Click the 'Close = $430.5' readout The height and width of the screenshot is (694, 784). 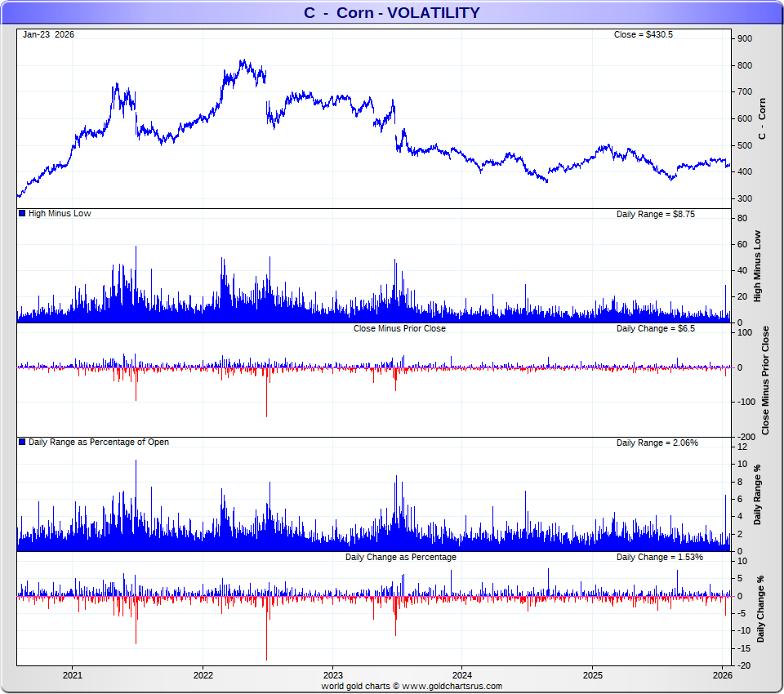point(643,35)
